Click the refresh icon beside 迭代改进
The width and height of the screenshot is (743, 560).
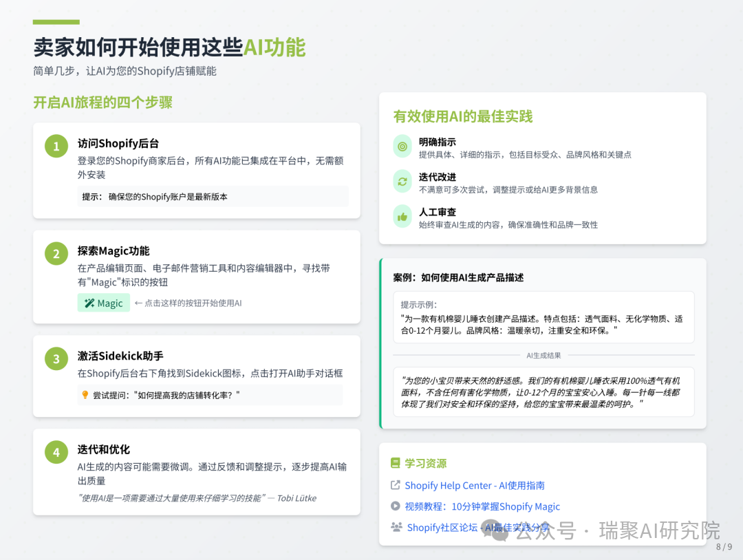pyautogui.click(x=402, y=182)
